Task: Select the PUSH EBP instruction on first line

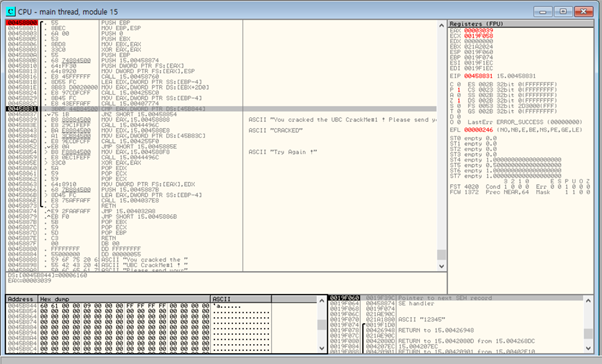Action: [x=116, y=23]
